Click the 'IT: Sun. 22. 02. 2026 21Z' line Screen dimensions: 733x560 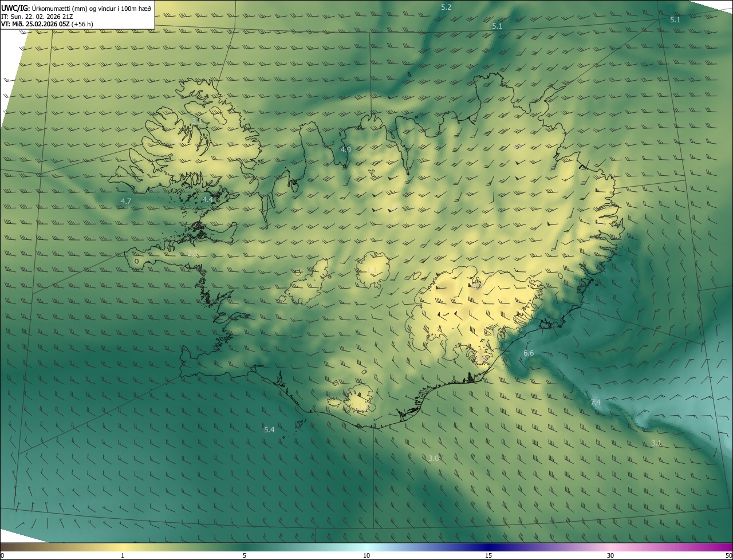pos(37,16)
